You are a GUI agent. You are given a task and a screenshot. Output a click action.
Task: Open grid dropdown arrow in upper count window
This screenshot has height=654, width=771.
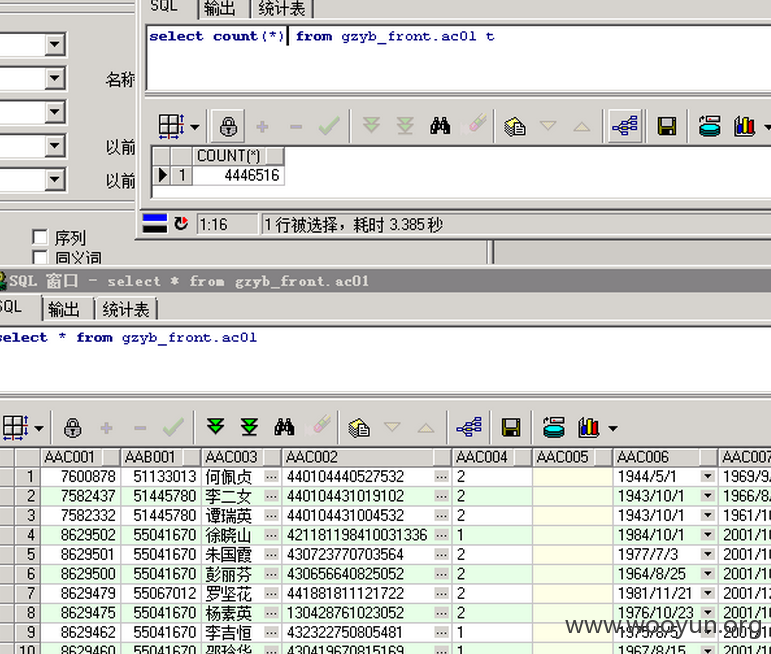(x=195, y=127)
